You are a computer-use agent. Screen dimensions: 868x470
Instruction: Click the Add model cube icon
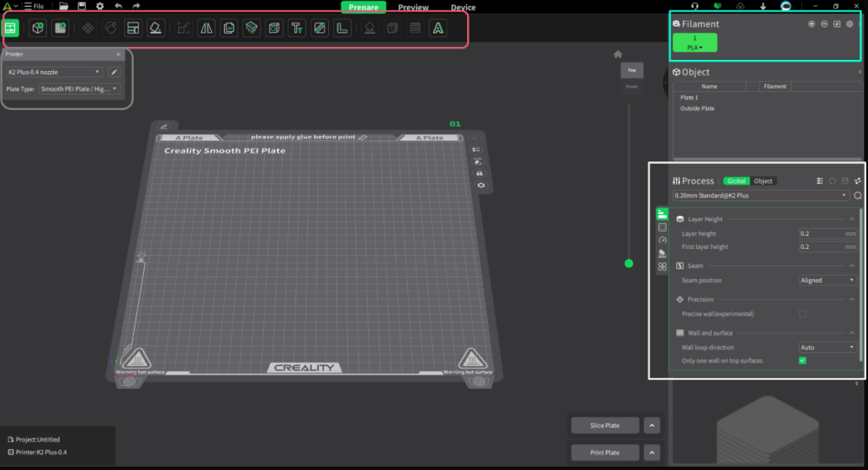[x=37, y=29]
